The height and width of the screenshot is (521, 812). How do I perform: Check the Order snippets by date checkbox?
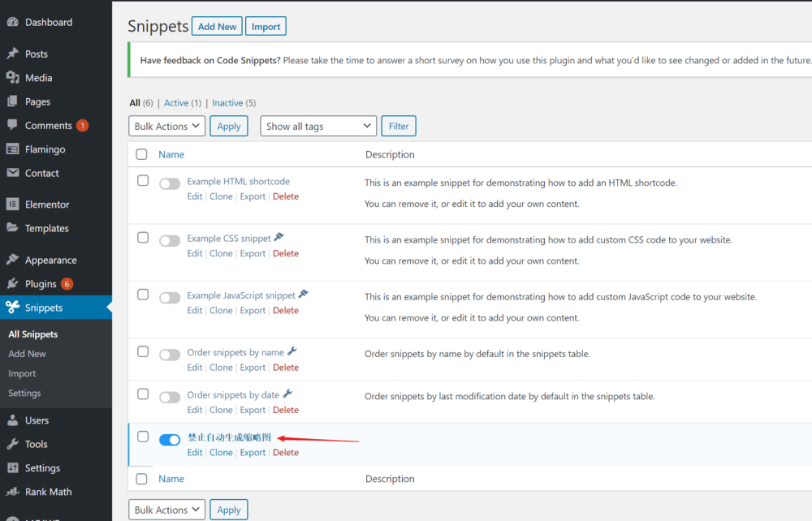pyautogui.click(x=143, y=394)
